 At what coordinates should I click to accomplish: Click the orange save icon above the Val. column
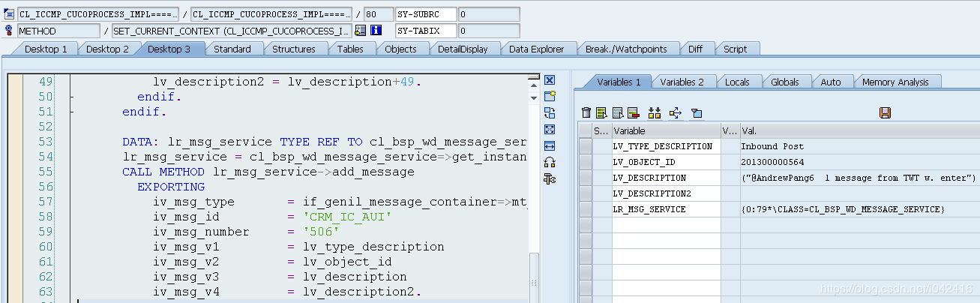pyautogui.click(x=885, y=112)
